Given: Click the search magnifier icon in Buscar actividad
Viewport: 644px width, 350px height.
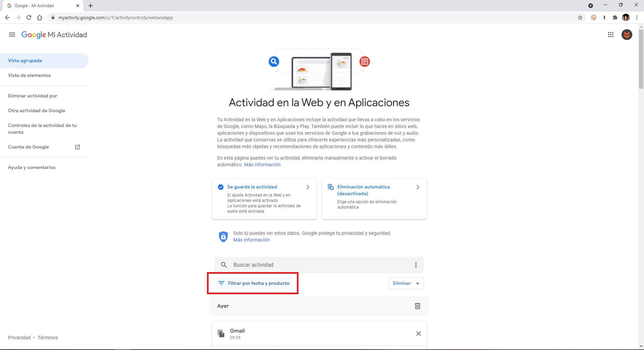Looking at the screenshot, I should tap(224, 265).
